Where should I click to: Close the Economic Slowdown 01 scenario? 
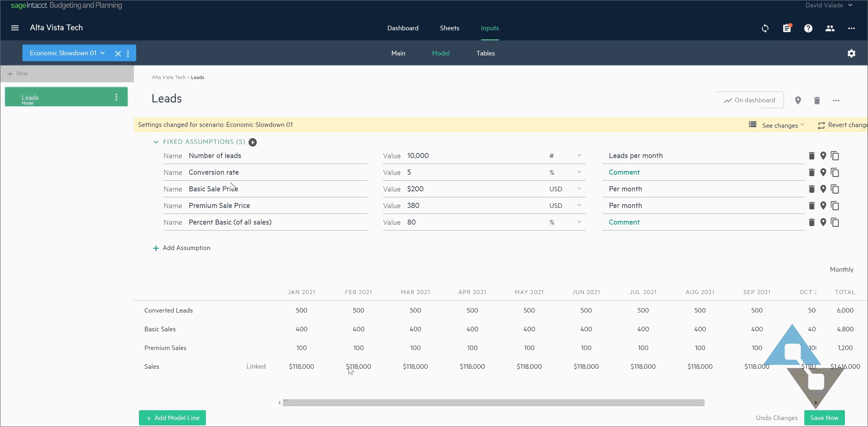click(x=118, y=54)
